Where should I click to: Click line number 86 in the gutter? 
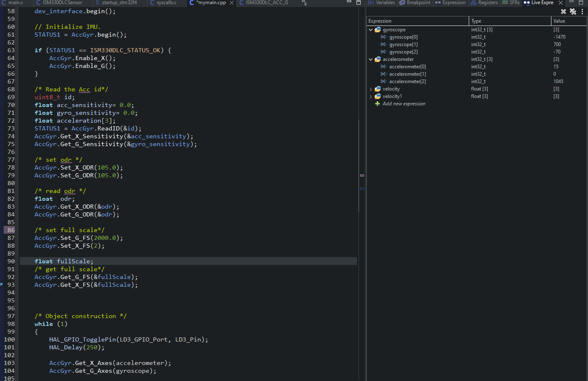[x=11, y=230]
